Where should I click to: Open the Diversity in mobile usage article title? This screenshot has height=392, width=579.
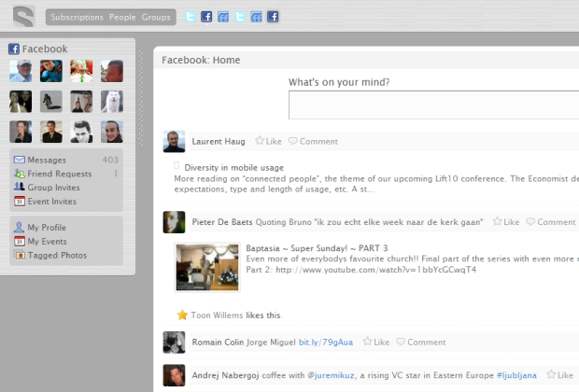click(x=234, y=168)
